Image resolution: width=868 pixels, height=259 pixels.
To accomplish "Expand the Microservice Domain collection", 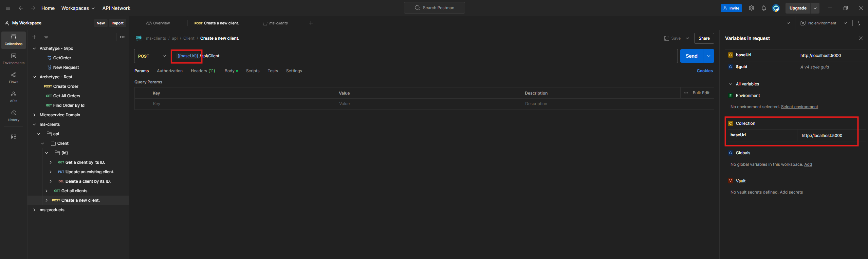I will (x=34, y=115).
